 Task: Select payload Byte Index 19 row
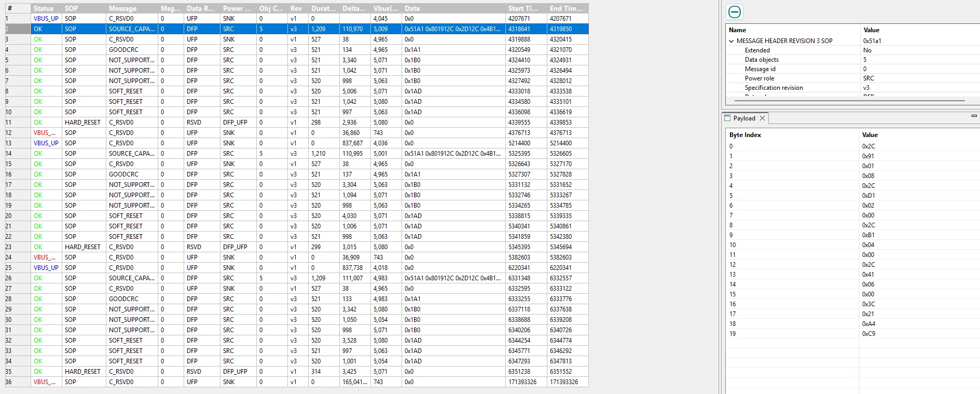[x=852, y=334]
